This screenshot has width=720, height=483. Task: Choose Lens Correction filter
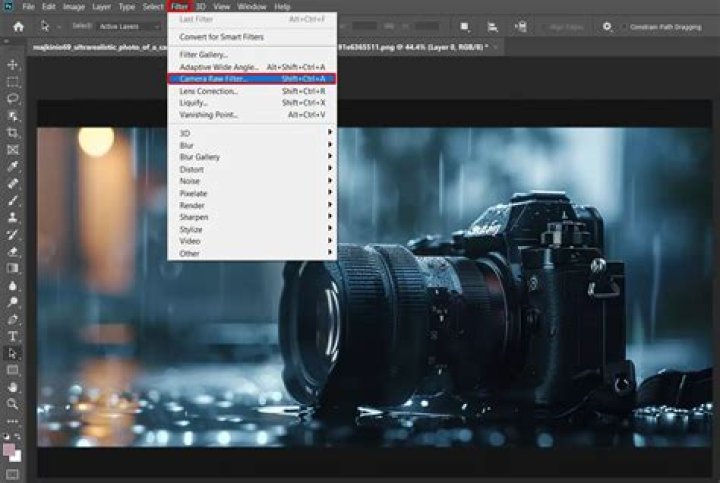(x=252, y=91)
